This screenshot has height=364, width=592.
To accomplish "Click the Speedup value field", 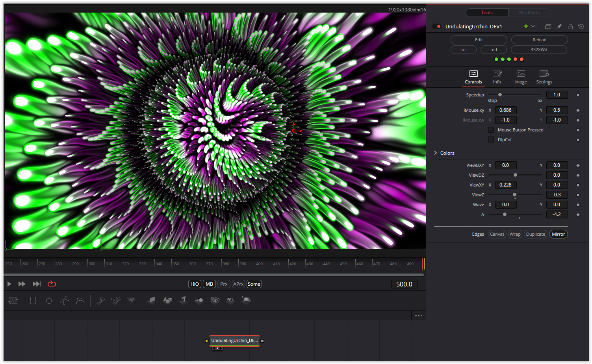I will pyautogui.click(x=557, y=95).
